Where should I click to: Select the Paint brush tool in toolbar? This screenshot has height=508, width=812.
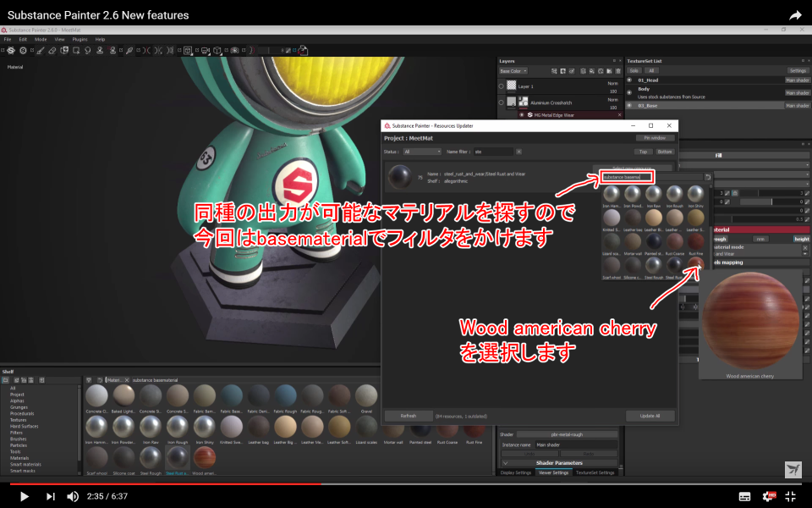pos(41,50)
